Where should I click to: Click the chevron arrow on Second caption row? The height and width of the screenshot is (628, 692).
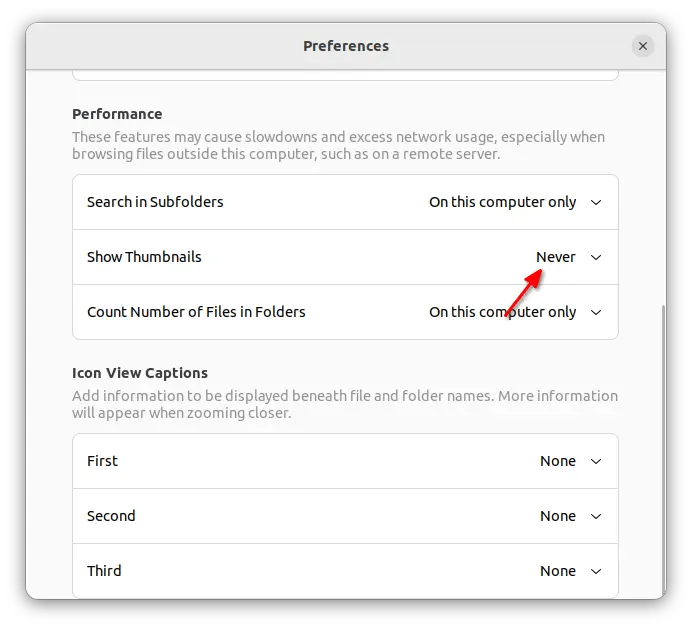point(596,516)
